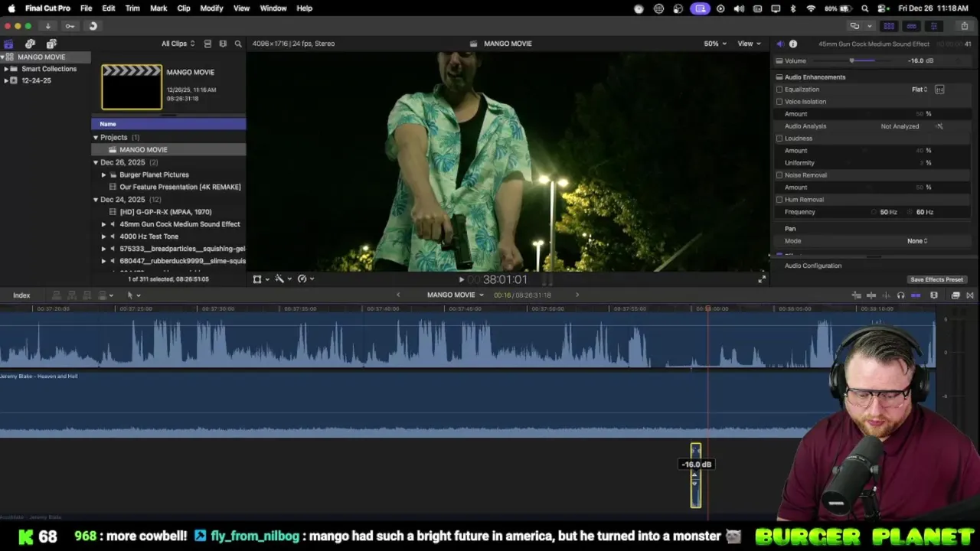Collapse the Dec 24, 2025 group

[x=96, y=200]
